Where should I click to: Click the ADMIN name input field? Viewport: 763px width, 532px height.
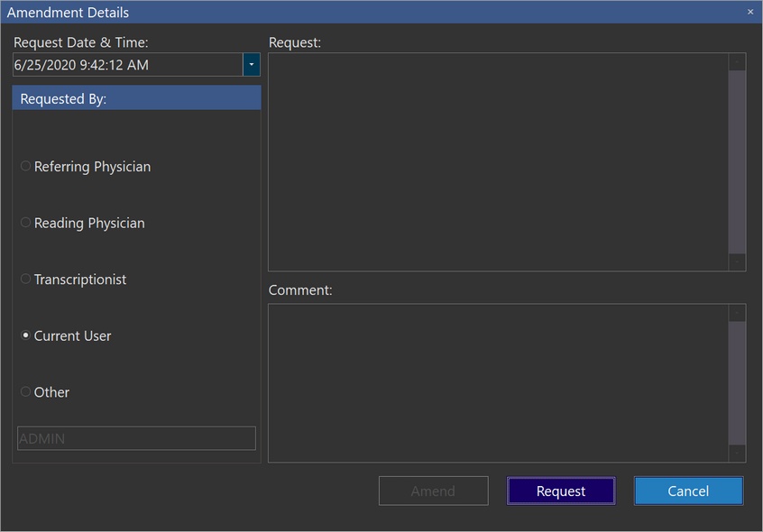(x=136, y=438)
